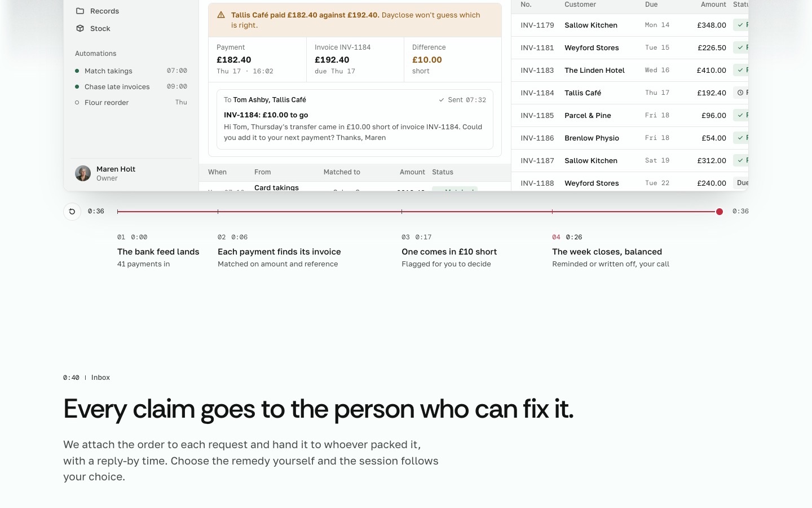Jump to chapter 03 One comes in £10 short

(449, 251)
